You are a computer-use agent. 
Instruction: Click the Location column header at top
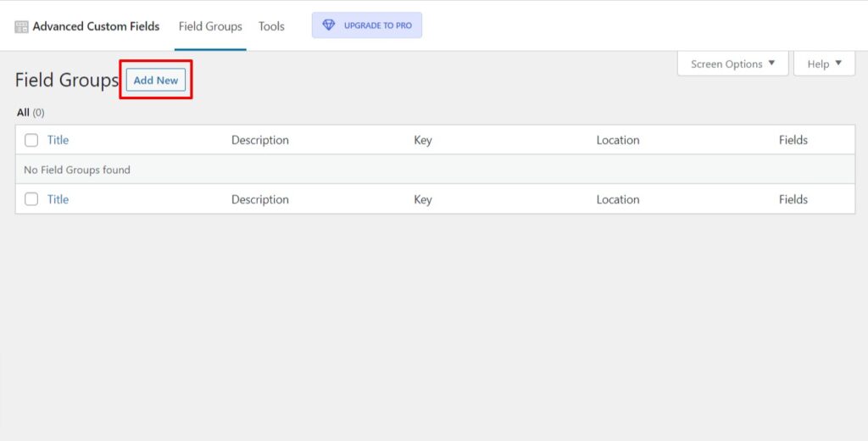[618, 140]
